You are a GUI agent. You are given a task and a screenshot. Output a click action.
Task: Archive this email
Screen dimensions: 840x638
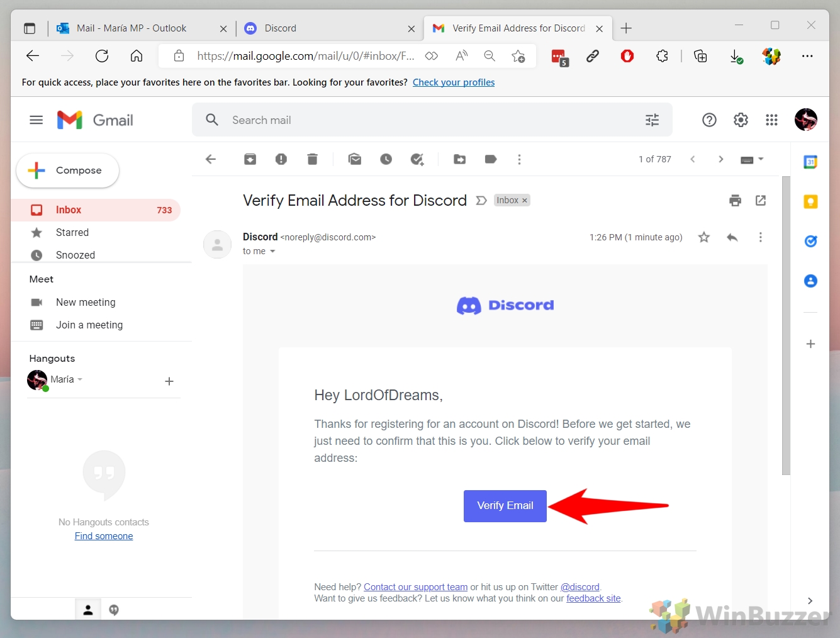coord(250,159)
